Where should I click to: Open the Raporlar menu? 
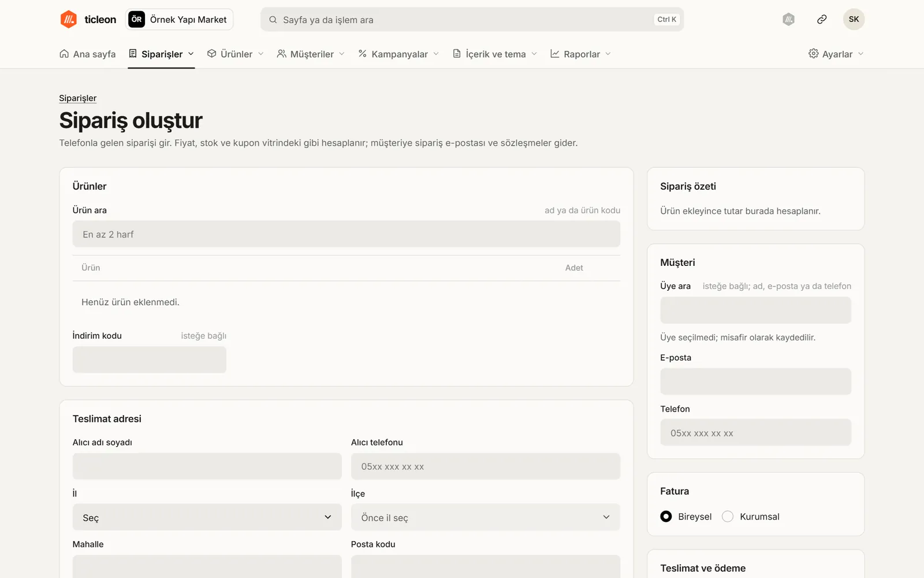[580, 54]
